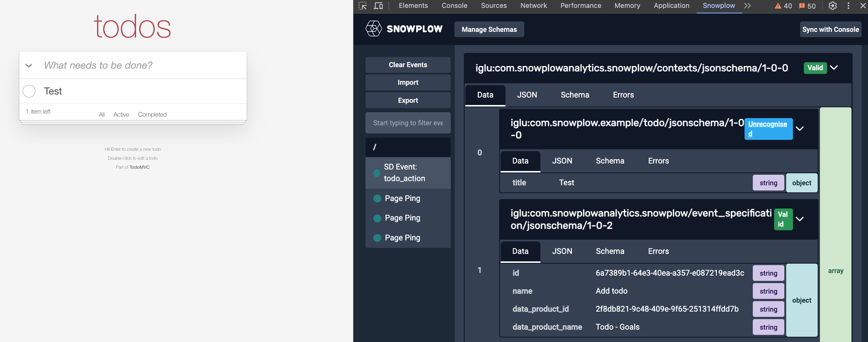The height and width of the screenshot is (342, 868).
Task: Click the 1 item left counter
Action: [x=38, y=111]
